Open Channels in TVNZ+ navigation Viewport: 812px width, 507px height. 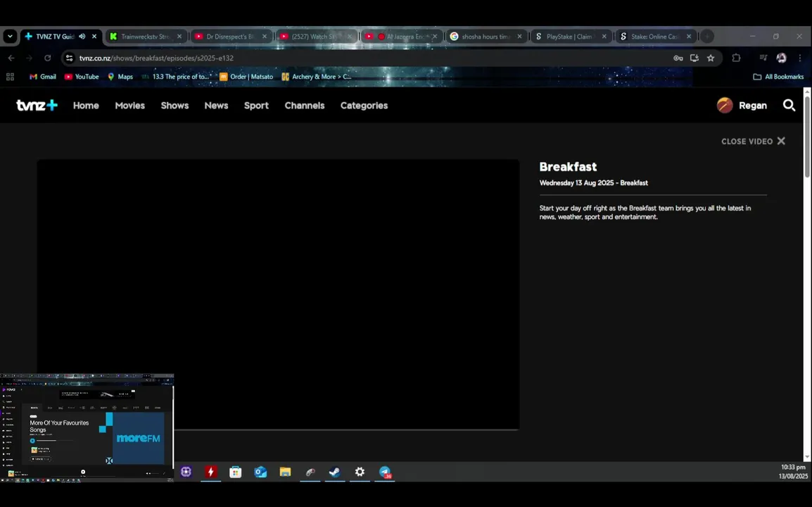tap(305, 105)
